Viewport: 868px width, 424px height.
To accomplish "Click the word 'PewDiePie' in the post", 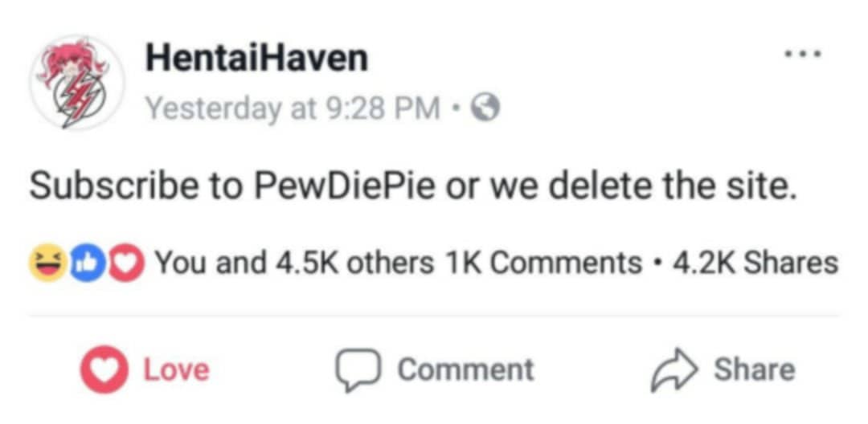I will coord(346,188).
